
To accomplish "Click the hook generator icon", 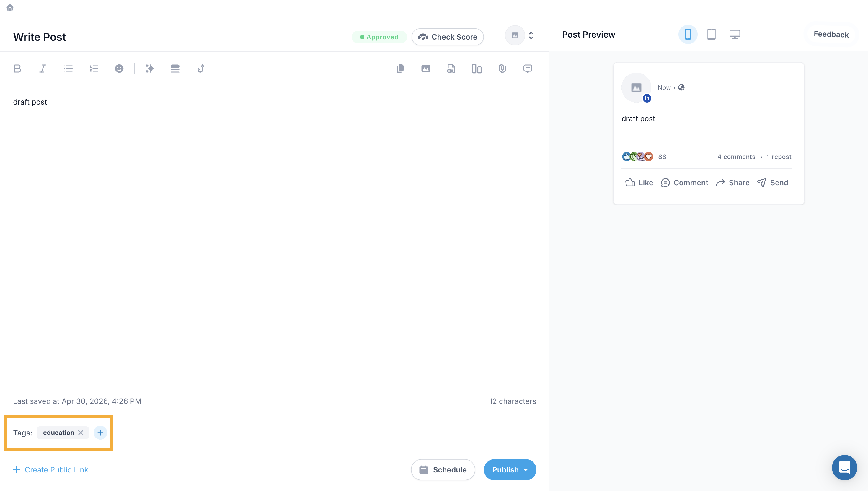I will tap(200, 69).
